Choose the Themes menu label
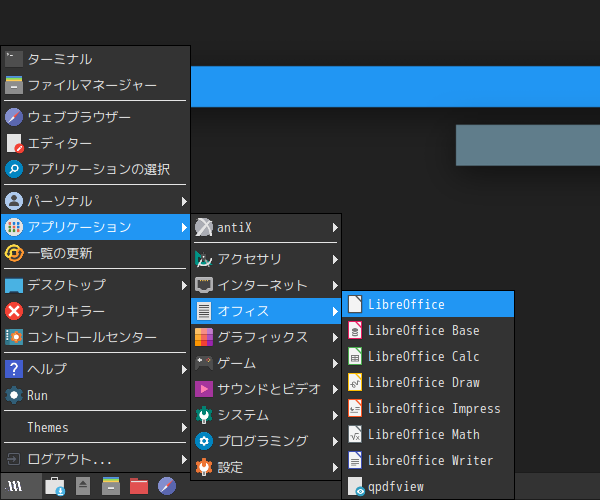This screenshot has width=600, height=500. [x=48, y=427]
